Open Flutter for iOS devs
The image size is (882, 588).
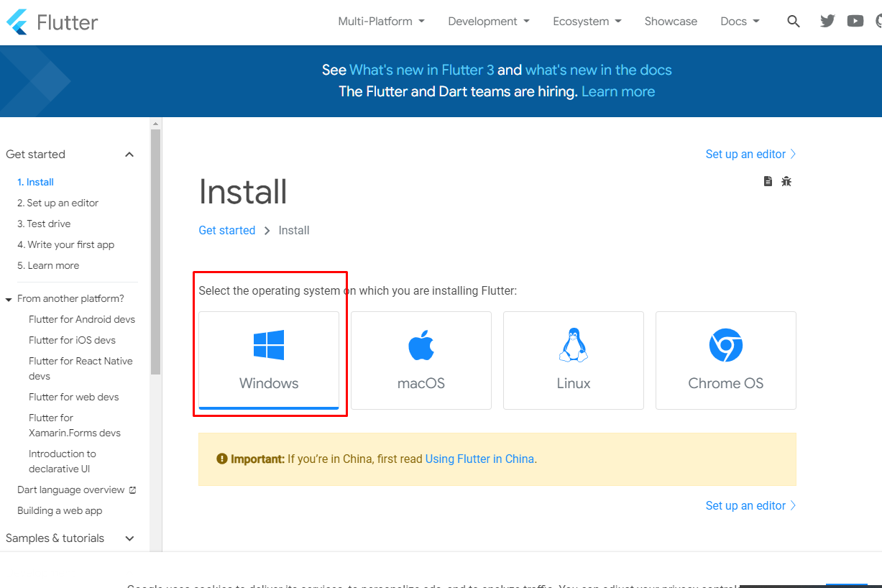click(72, 340)
